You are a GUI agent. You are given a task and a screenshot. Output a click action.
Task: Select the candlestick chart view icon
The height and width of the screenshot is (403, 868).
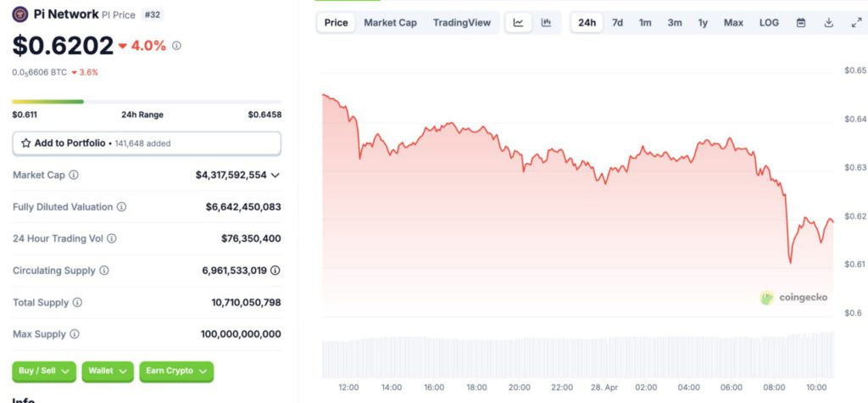[x=547, y=23]
